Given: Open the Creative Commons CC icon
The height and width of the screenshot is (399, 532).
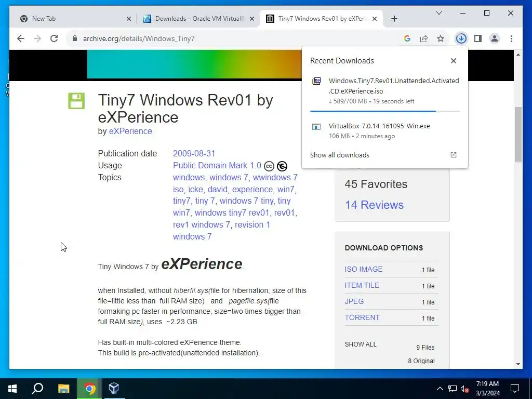Looking at the screenshot, I should click(269, 166).
